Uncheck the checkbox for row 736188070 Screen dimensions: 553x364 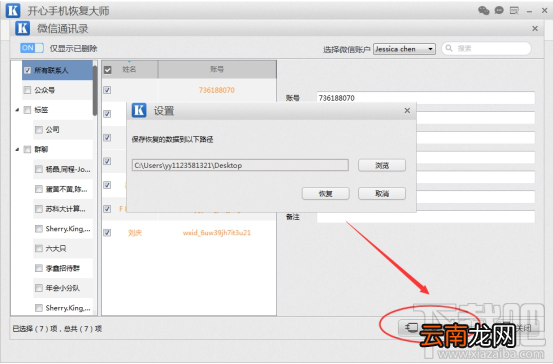tap(107, 90)
